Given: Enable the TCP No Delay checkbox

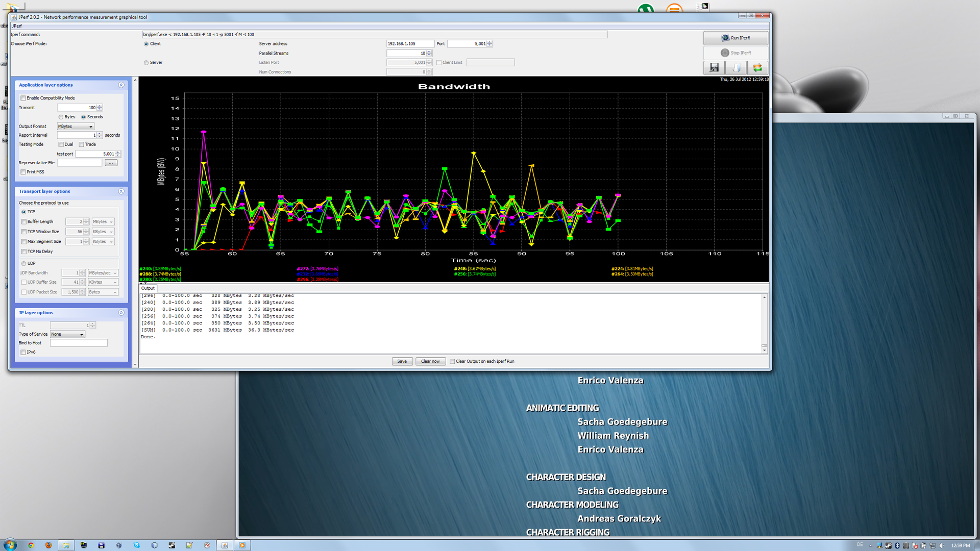Looking at the screenshot, I should point(24,252).
